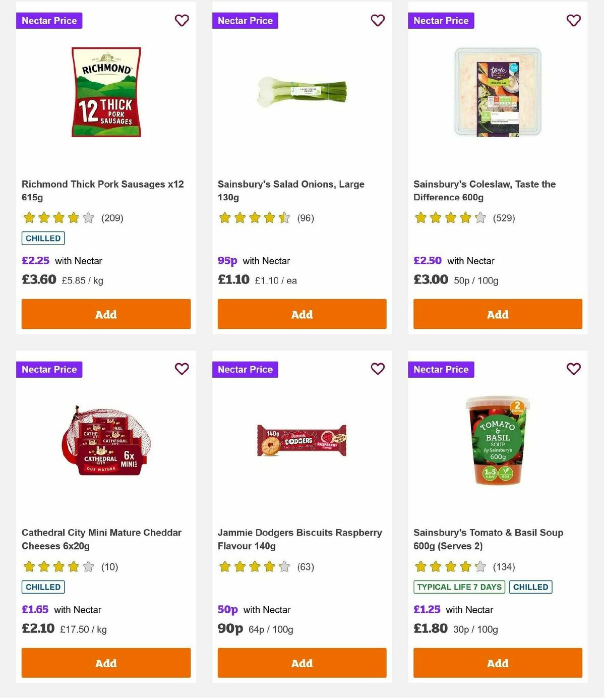The height and width of the screenshot is (700, 605).
Task: Click the heart on Tomato & Basil Soup
Action: click(x=573, y=369)
